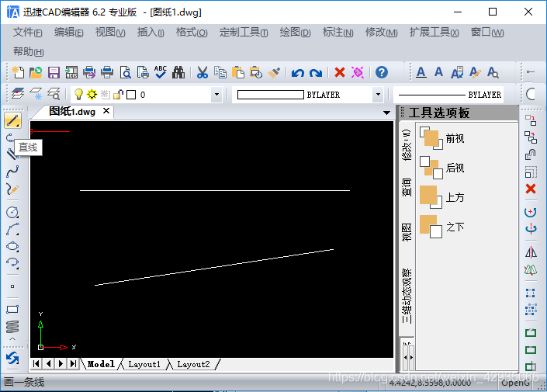Click the red X Delete icon in top toolbar
547x392 pixels.
click(x=339, y=72)
